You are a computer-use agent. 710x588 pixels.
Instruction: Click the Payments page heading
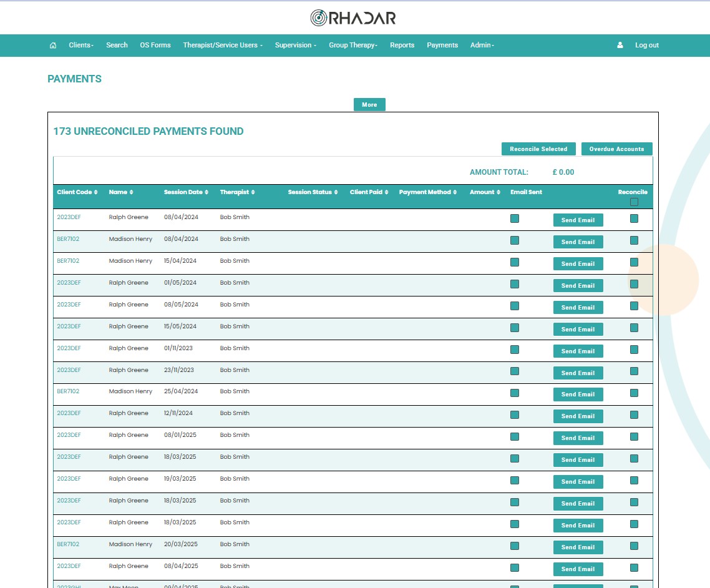point(75,79)
